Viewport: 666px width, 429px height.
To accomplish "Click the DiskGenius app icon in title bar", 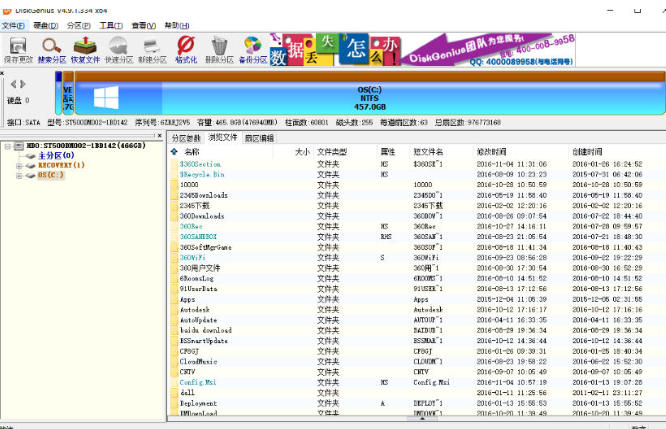I will tap(7, 11).
